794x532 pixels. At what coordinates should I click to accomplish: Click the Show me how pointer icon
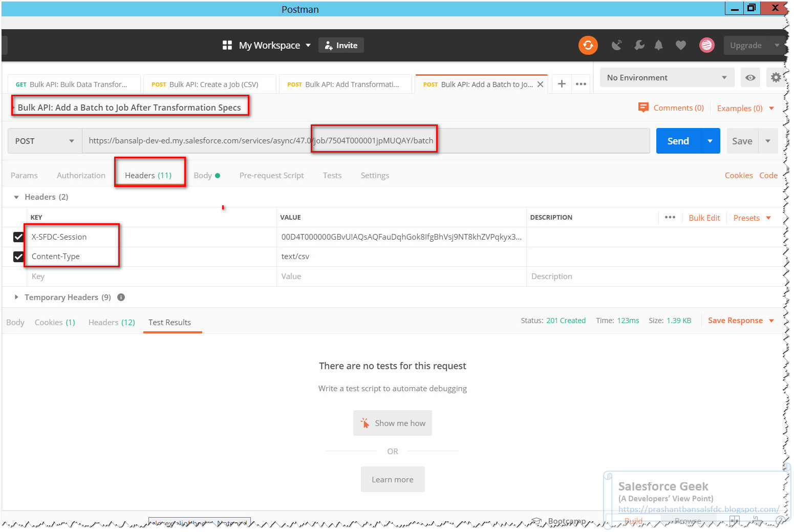coord(364,423)
